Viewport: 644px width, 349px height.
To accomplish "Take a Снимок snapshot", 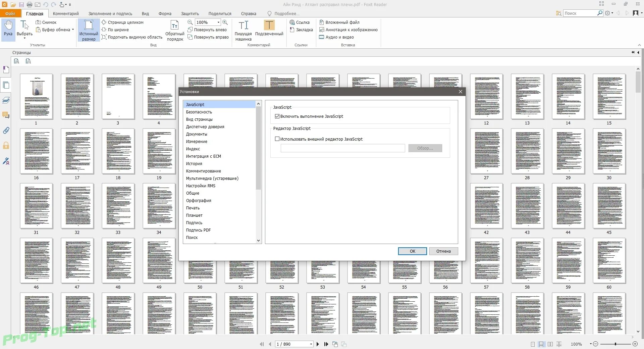I will [46, 22].
